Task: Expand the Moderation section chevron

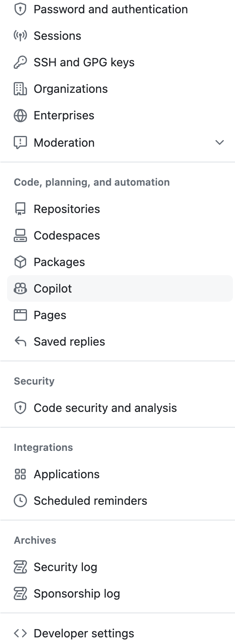Action: (220, 143)
